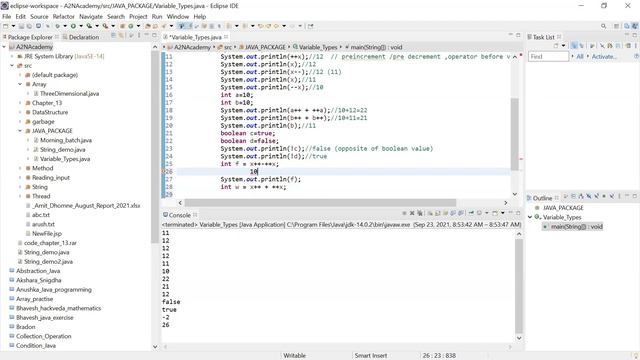Expand the Chapter_13 package

[20, 103]
